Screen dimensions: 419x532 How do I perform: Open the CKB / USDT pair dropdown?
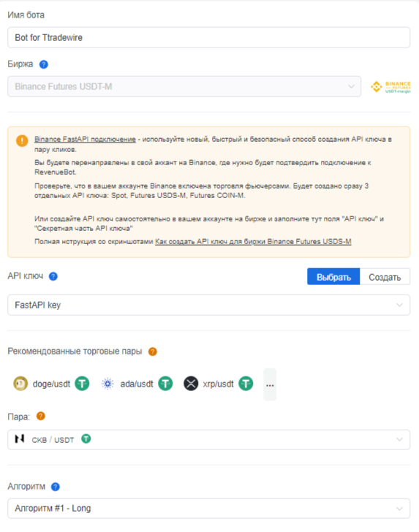pos(209,440)
